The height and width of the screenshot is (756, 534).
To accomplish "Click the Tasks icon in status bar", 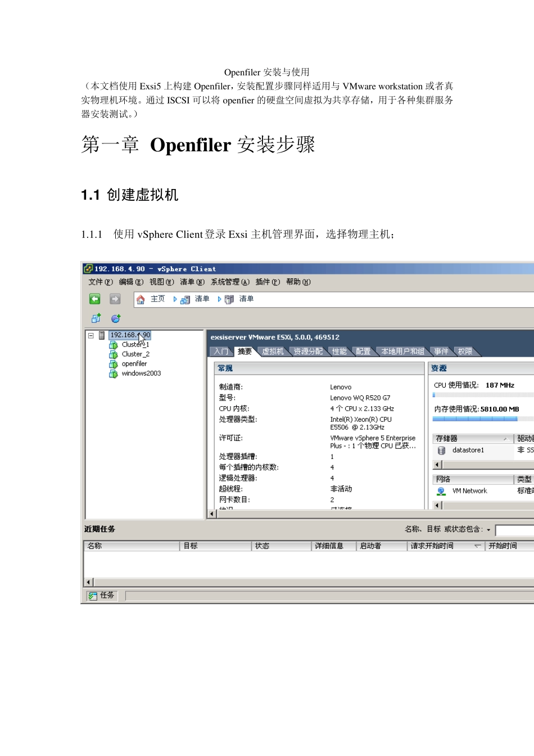I will click(92, 596).
